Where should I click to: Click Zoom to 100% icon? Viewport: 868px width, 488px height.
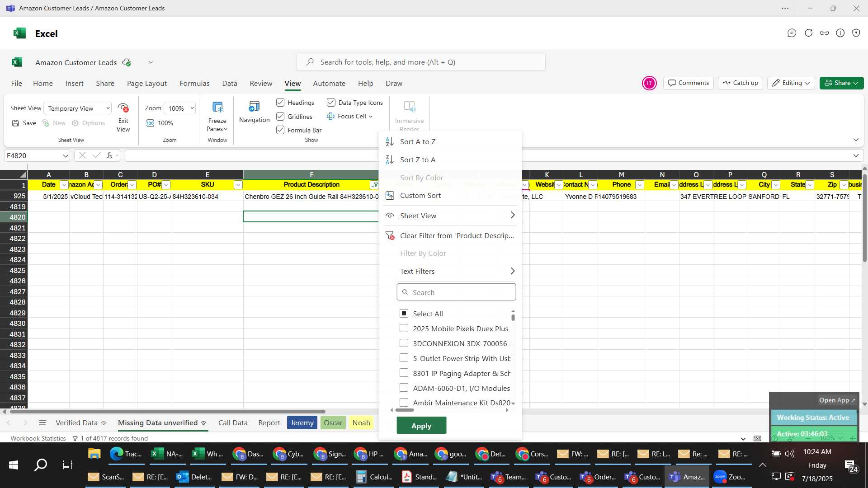click(150, 123)
